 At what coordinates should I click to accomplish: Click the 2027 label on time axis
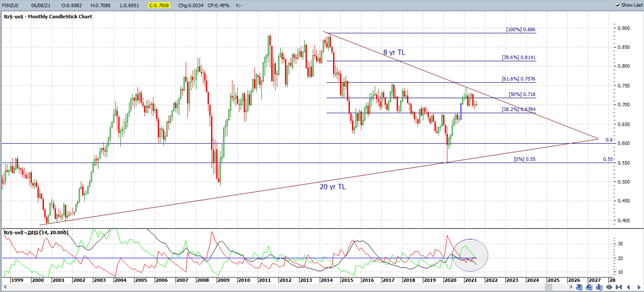(595, 280)
